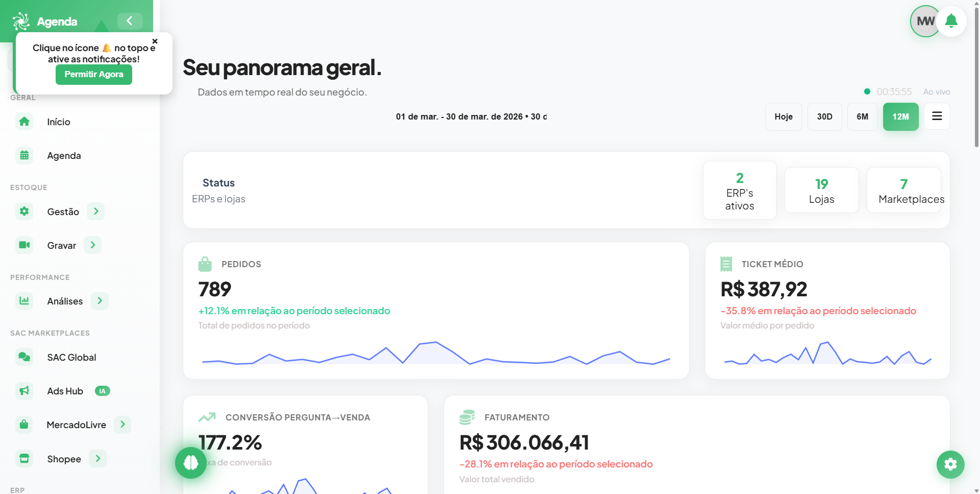Click the Gestão gear icon
This screenshot has width=980, height=494.
[x=24, y=211]
